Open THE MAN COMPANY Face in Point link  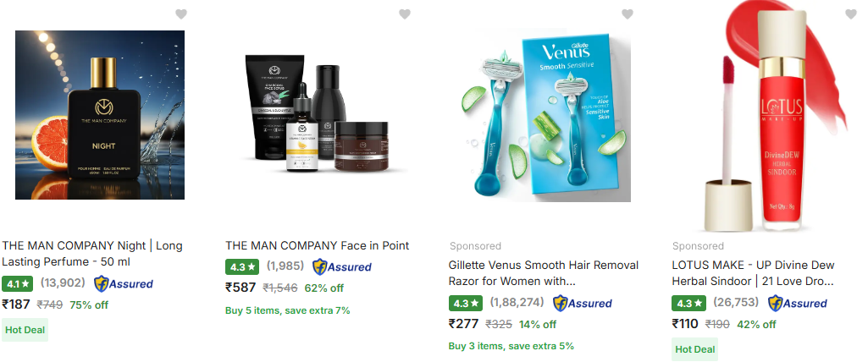318,245
